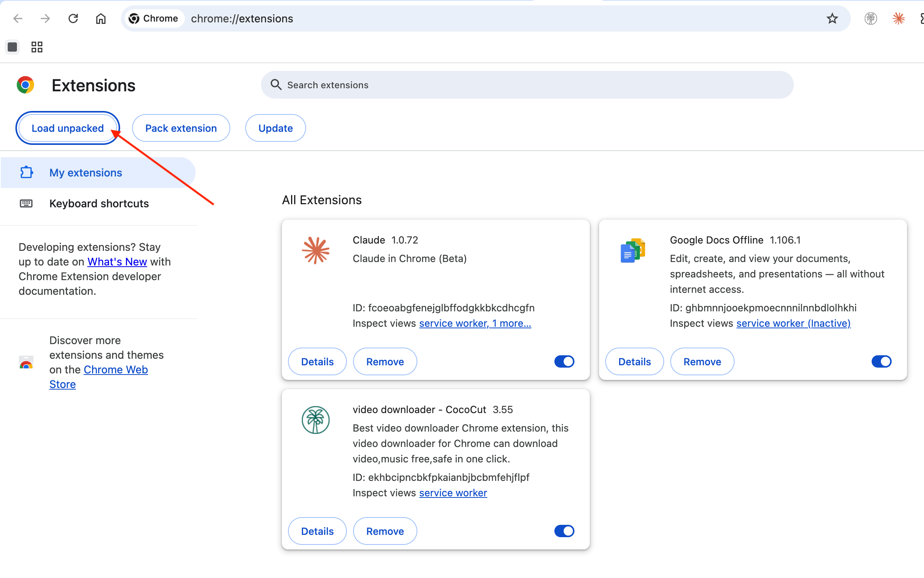Open the CocoCut extension from the toolbar

point(871,18)
